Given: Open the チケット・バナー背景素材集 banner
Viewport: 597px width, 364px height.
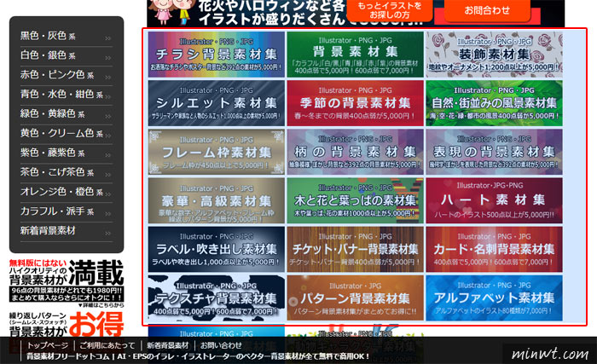Looking at the screenshot, I should tap(356, 250).
